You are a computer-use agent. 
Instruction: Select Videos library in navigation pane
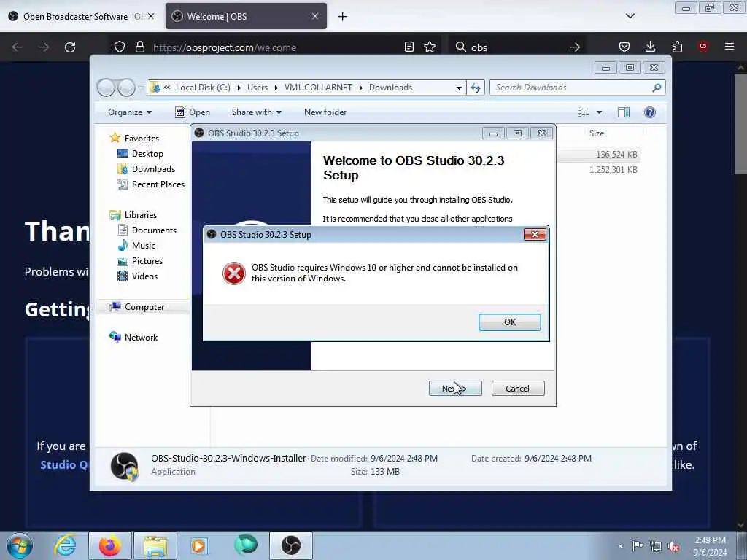tap(144, 276)
